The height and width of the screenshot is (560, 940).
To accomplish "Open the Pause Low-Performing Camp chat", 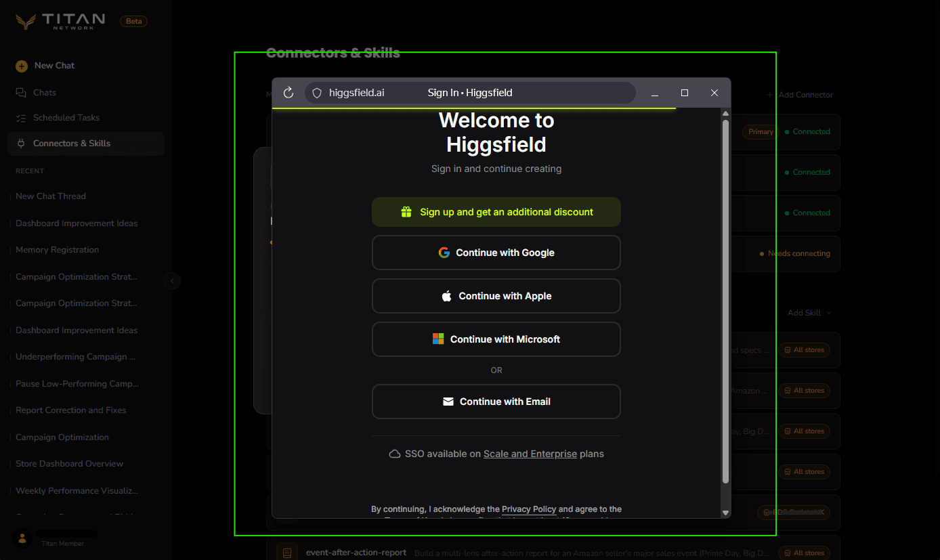I will pos(77,383).
